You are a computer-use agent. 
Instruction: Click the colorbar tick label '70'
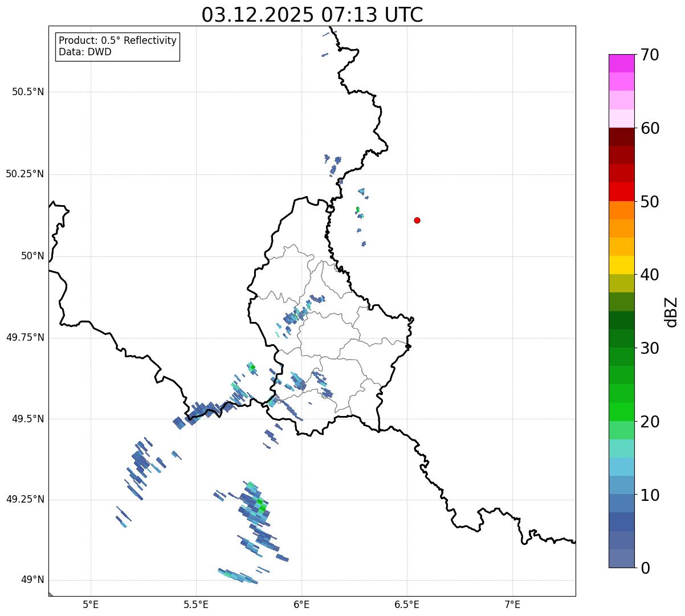click(650, 55)
